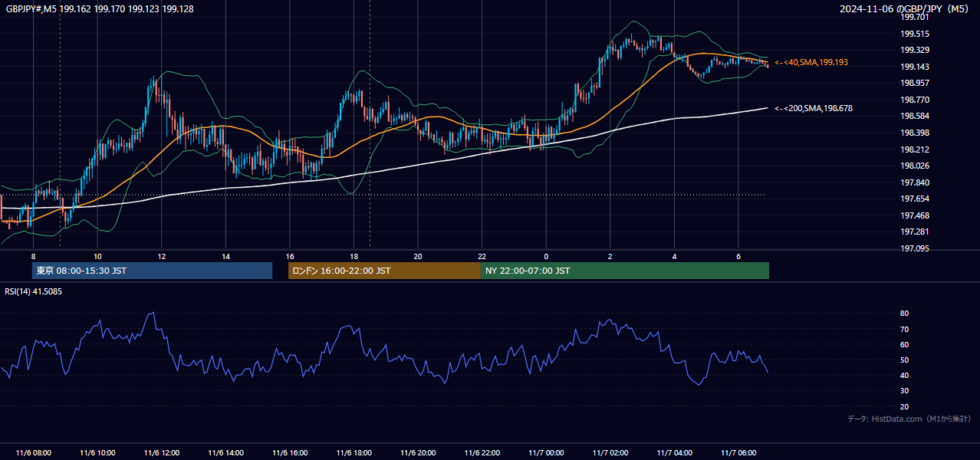The image size is (980, 460).
Task: Click the 11/7 00:00 bottom time label
Action: point(546,453)
